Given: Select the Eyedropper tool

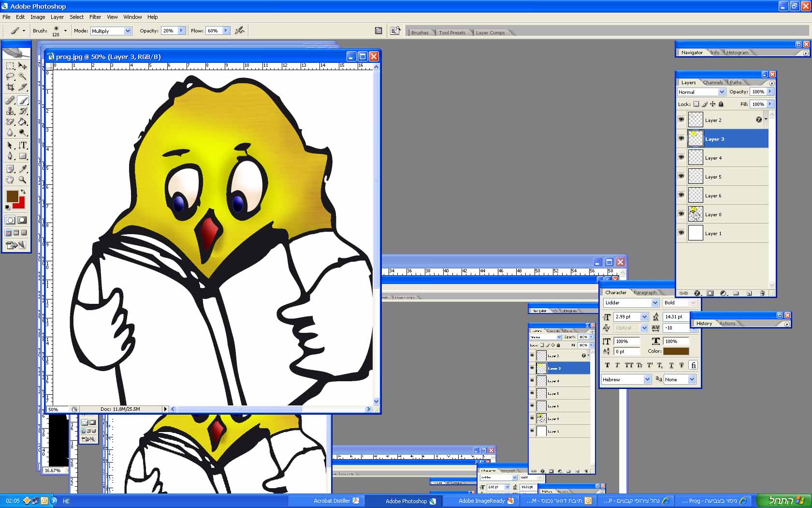Looking at the screenshot, I should click(23, 168).
